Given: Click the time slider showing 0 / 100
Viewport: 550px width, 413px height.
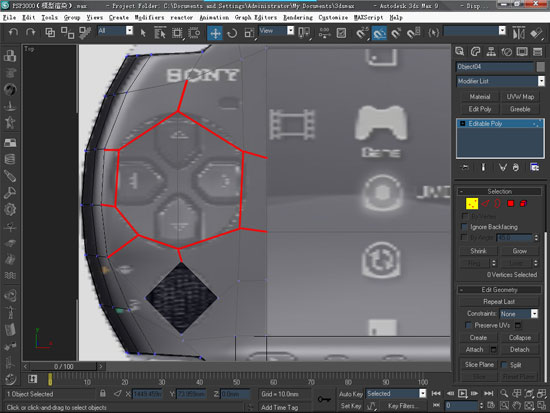Looking at the screenshot, I should (x=63, y=366).
